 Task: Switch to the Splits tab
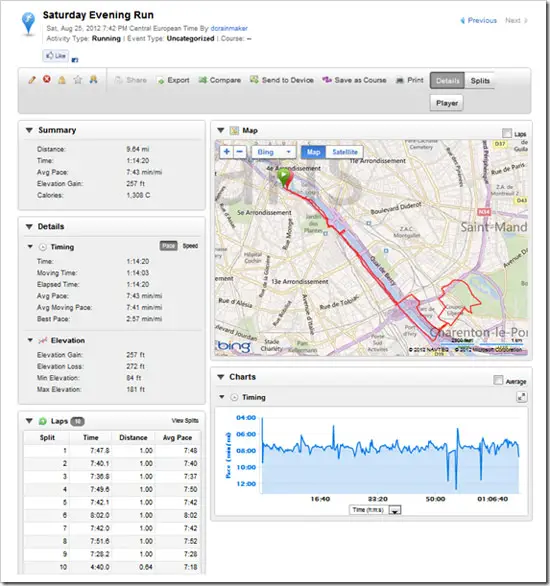point(480,81)
